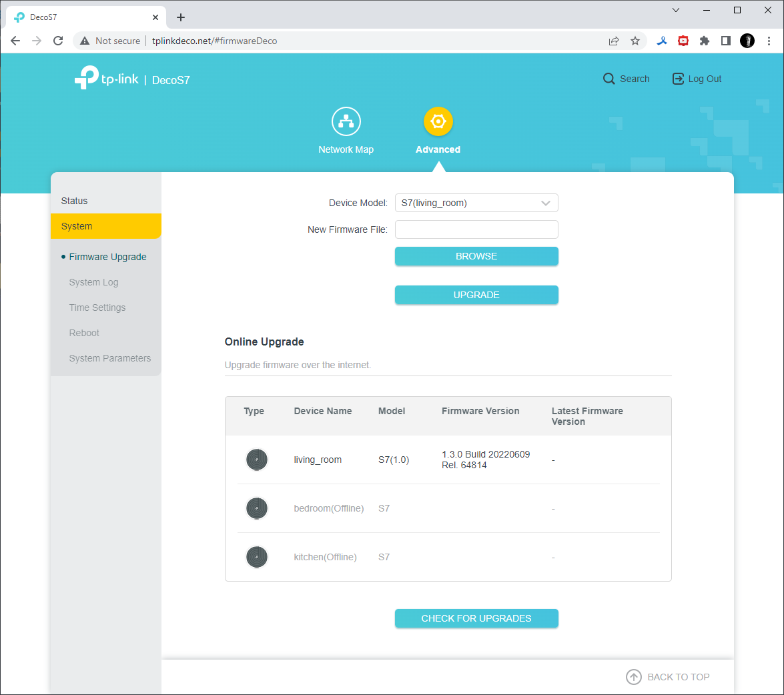The image size is (784, 695).
Task: Click CHECK FOR UPGRADES button
Action: click(x=476, y=618)
